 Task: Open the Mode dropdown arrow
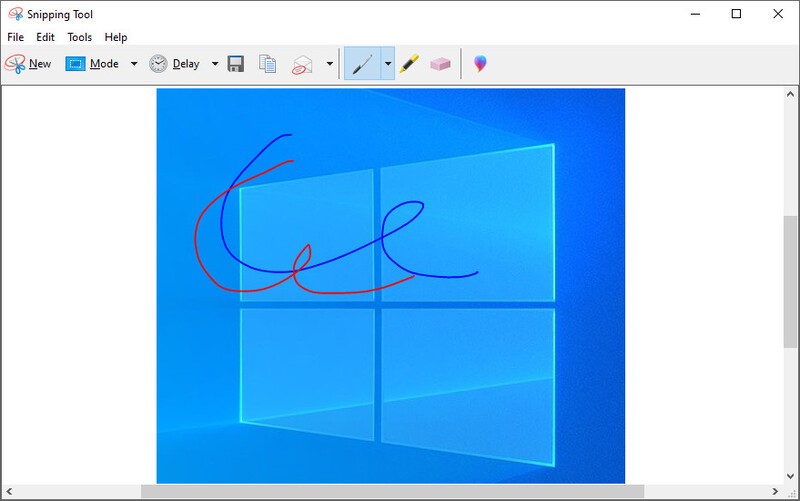pyautogui.click(x=134, y=64)
